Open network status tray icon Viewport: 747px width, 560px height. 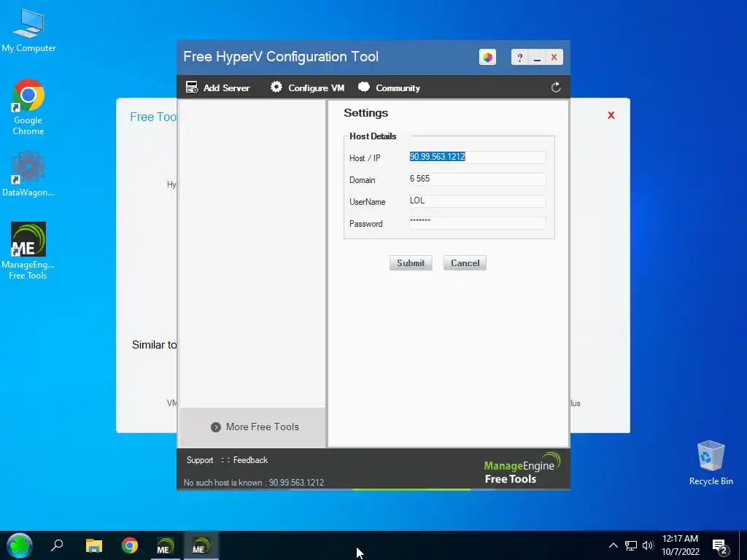pyautogui.click(x=631, y=545)
